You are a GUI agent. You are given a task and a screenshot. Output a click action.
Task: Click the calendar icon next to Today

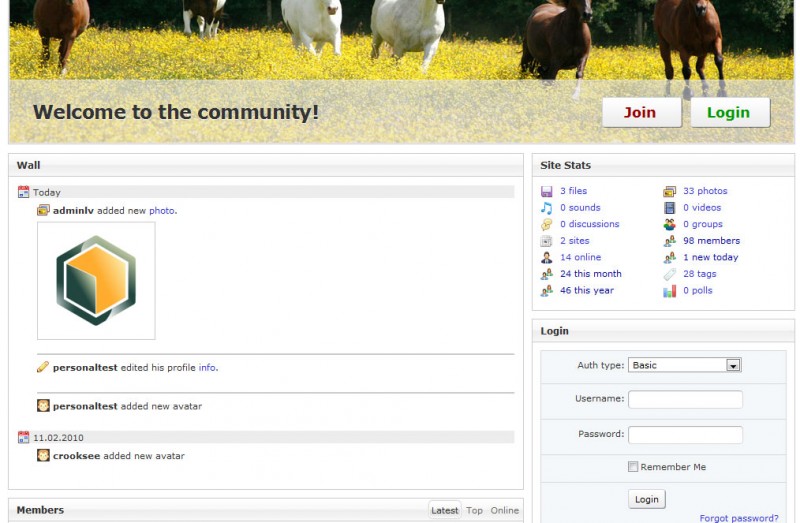(23, 192)
